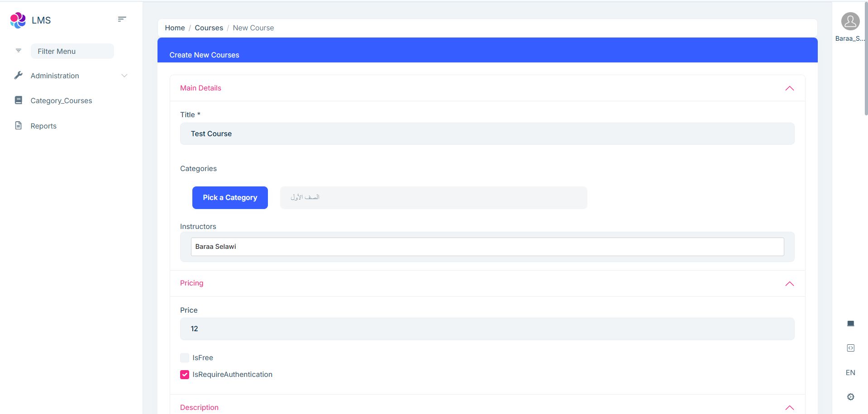The width and height of the screenshot is (868, 414).
Task: Open Reports from the sidebar
Action: pos(43,126)
